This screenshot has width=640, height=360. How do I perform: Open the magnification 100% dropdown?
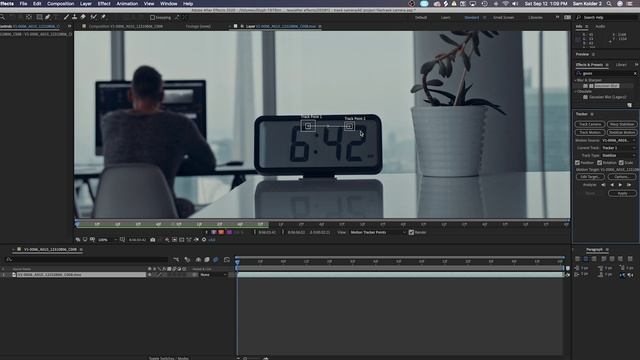(x=107, y=240)
